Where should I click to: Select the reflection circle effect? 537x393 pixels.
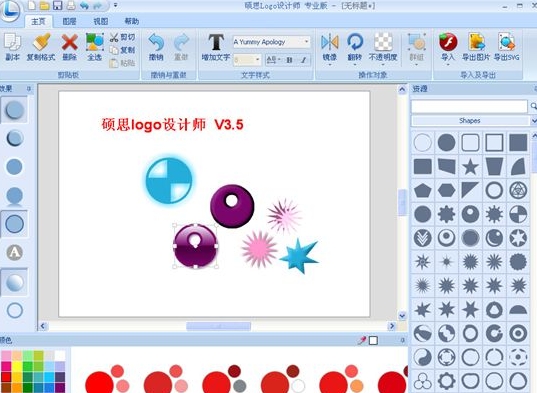[14, 196]
